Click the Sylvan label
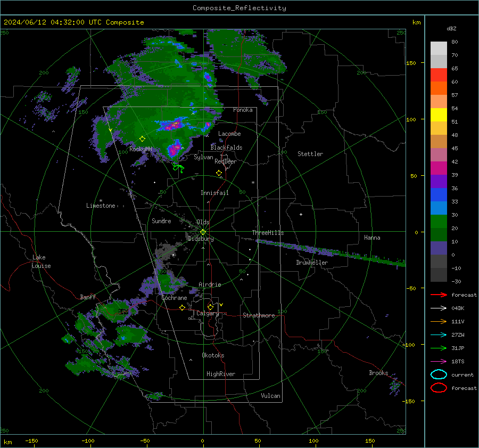This screenshot has width=479, height=448. pos(203,157)
